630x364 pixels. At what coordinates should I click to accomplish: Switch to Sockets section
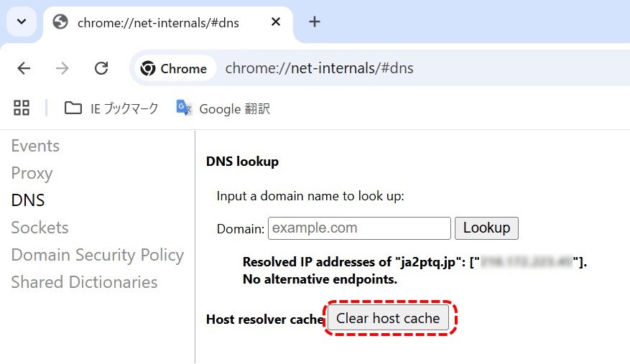coord(40,228)
